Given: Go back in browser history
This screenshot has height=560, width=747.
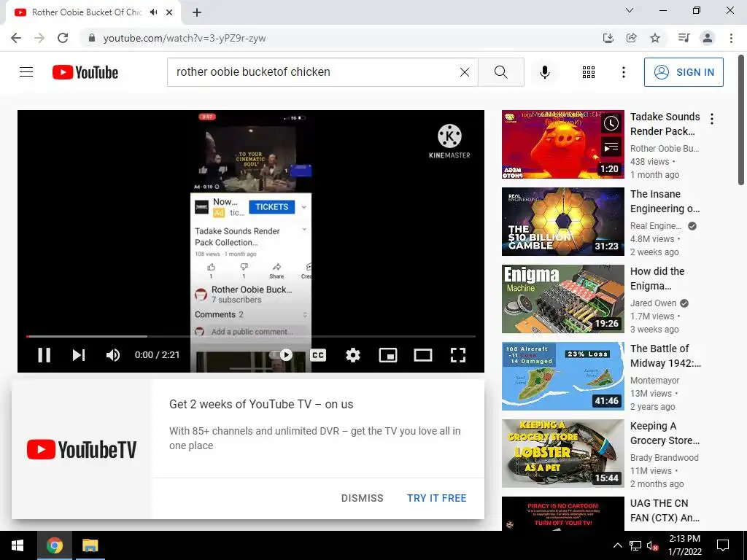Looking at the screenshot, I should pyautogui.click(x=16, y=38).
